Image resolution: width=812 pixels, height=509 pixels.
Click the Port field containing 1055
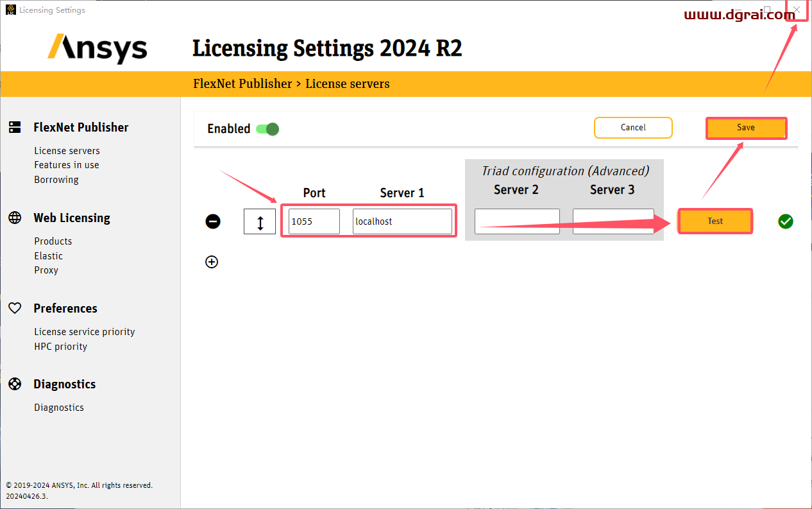pos(314,221)
